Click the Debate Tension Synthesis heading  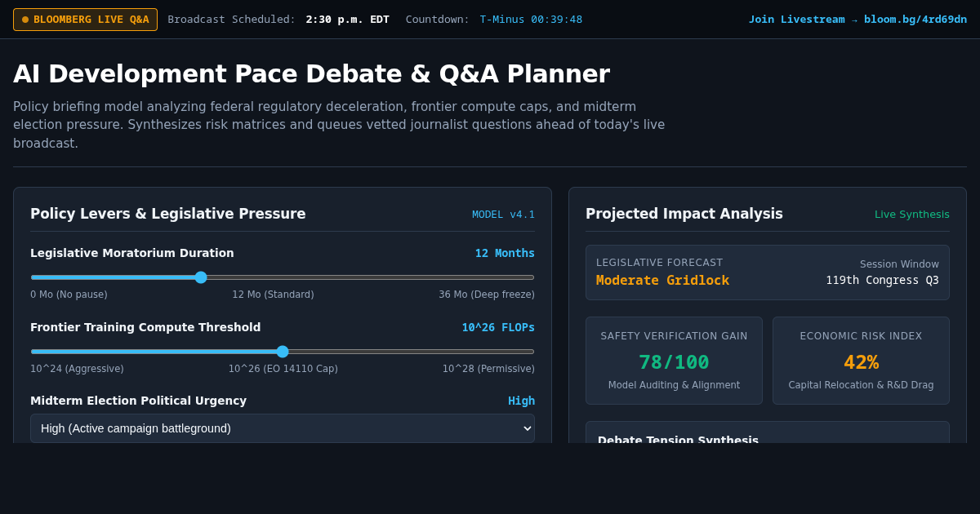678,439
